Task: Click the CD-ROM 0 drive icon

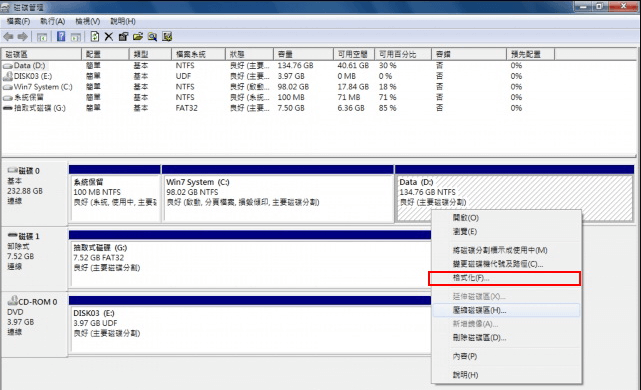Action: (x=13, y=301)
